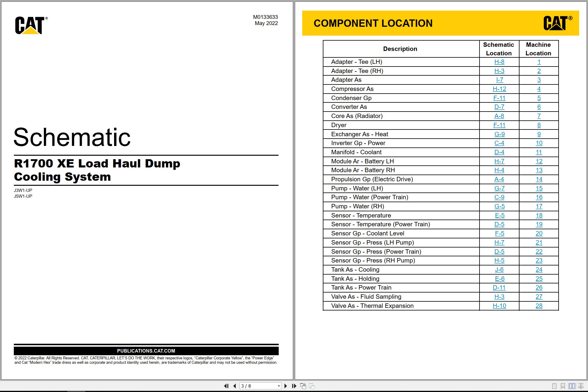Follow the G-9 link for Exchanger As - Heat
The width and height of the screenshot is (588, 392).
coord(500,134)
